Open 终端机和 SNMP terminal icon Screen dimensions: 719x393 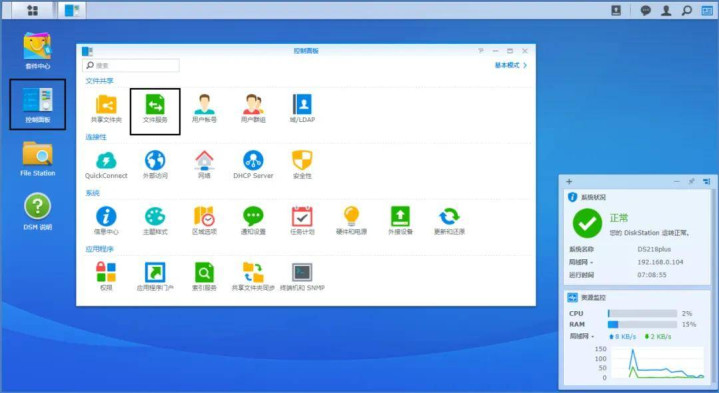[x=302, y=277]
